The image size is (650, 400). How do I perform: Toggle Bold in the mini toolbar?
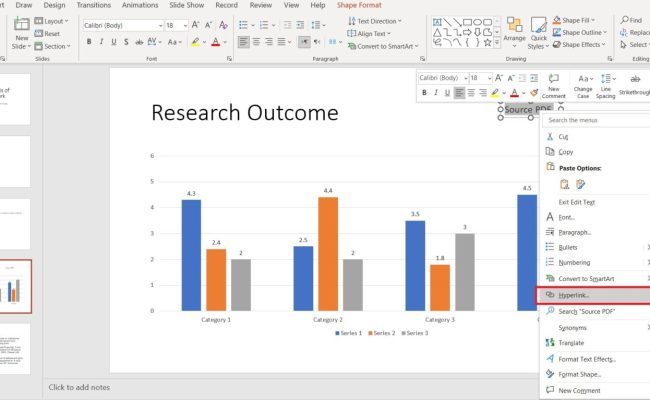click(x=424, y=93)
